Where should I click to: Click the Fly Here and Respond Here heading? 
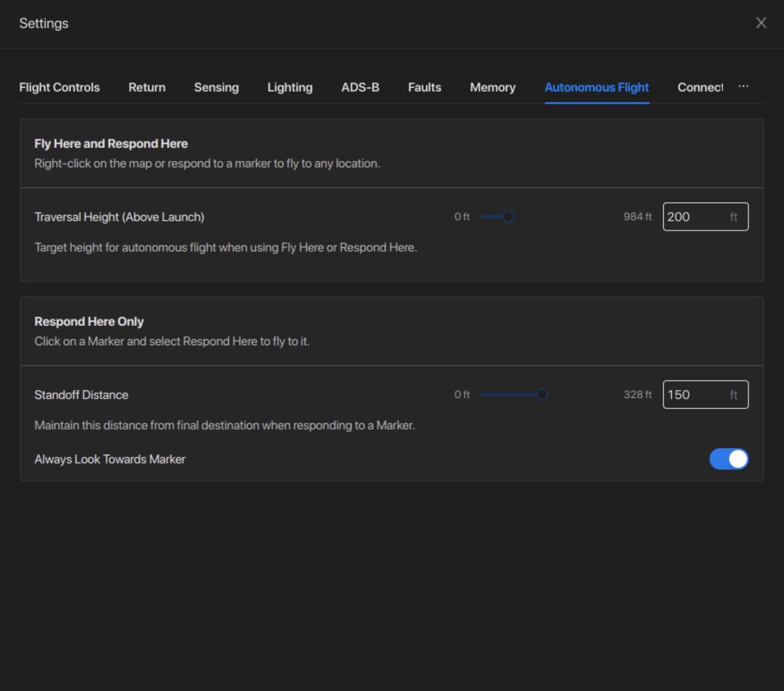111,143
